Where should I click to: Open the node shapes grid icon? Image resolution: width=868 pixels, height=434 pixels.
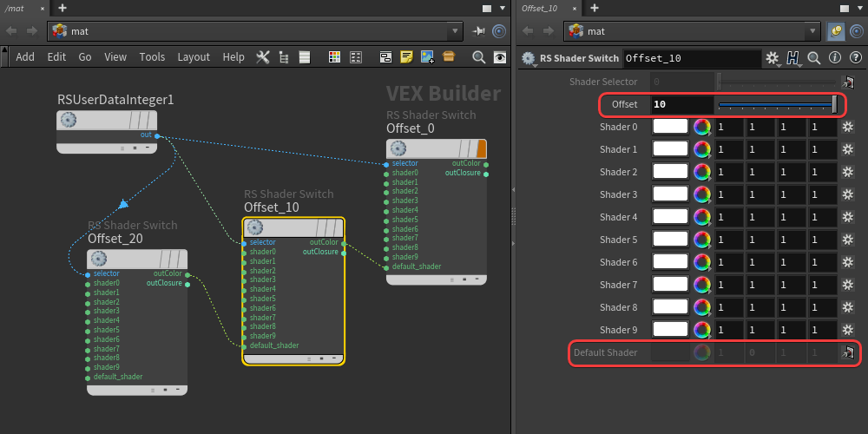pyautogui.click(x=356, y=57)
